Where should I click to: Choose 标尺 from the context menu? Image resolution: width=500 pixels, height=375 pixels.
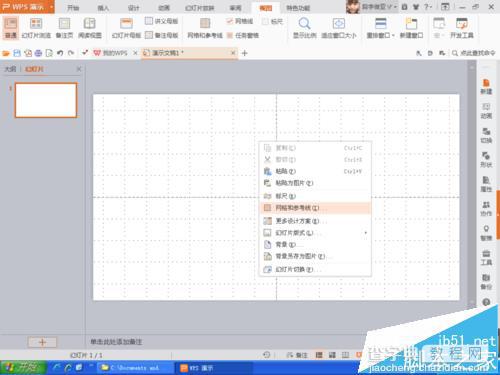point(315,196)
